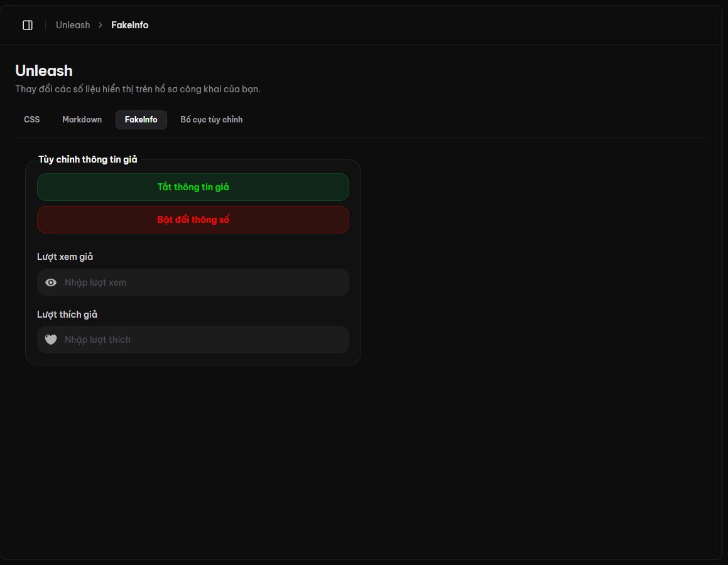Image resolution: width=728 pixels, height=565 pixels.
Task: Click the FakeInfo breadcrumb item
Action: pos(130,25)
